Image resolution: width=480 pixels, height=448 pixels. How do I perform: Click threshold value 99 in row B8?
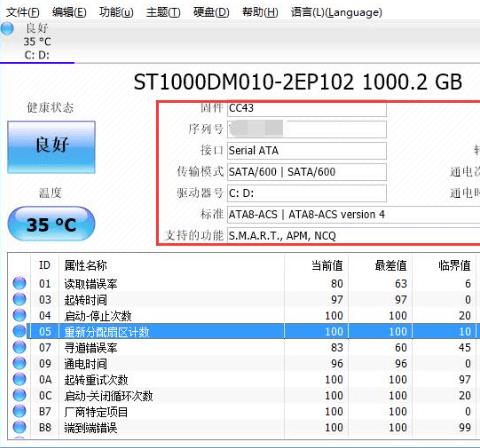(x=465, y=428)
